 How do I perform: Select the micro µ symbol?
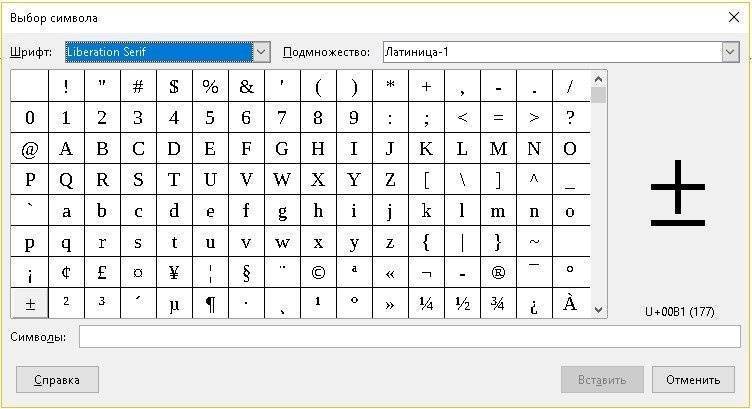point(175,304)
